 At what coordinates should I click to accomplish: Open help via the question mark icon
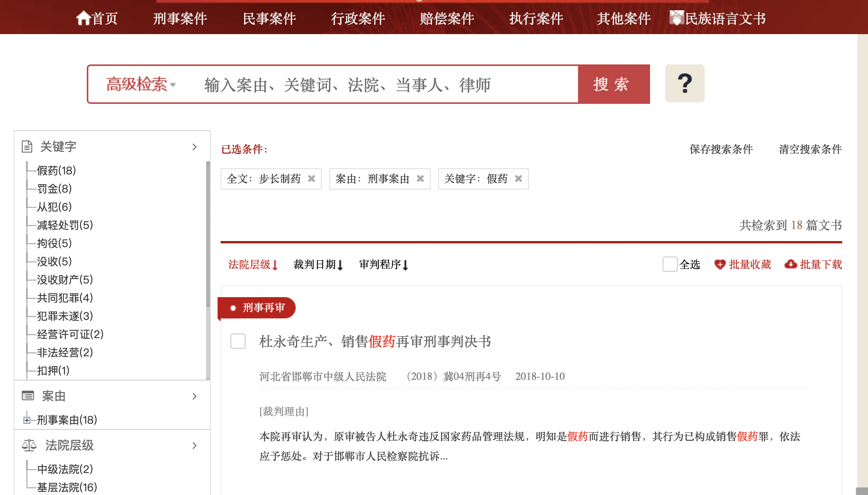(685, 83)
